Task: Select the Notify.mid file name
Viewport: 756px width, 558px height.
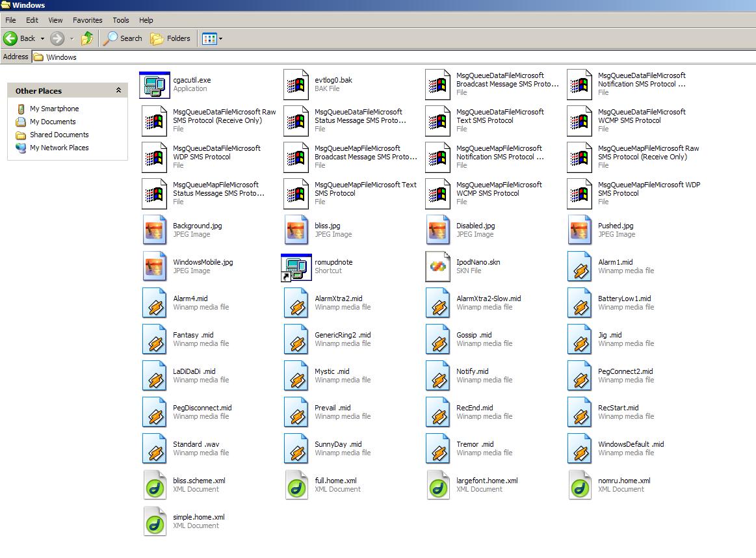Action: 473,372
